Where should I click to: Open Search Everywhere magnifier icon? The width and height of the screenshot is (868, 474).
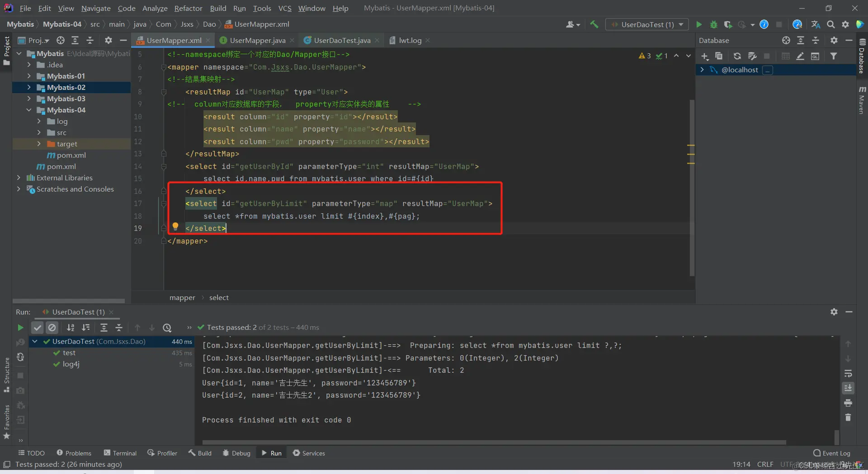831,24
